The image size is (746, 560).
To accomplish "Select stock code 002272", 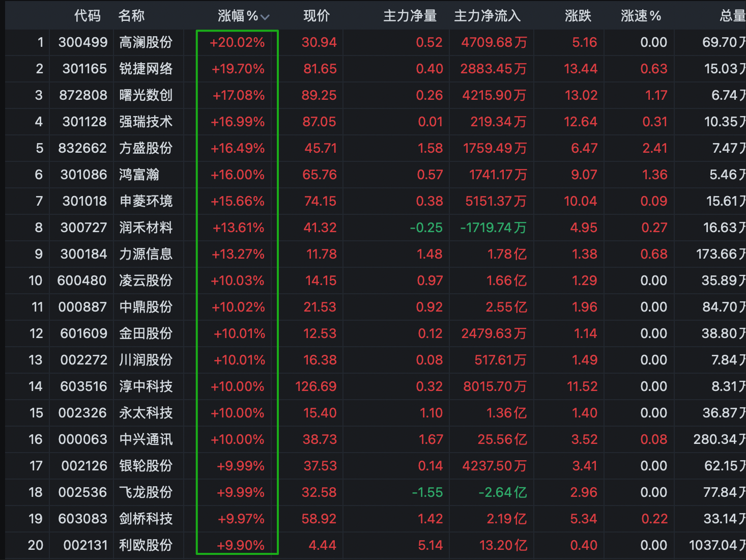I will [x=83, y=360].
